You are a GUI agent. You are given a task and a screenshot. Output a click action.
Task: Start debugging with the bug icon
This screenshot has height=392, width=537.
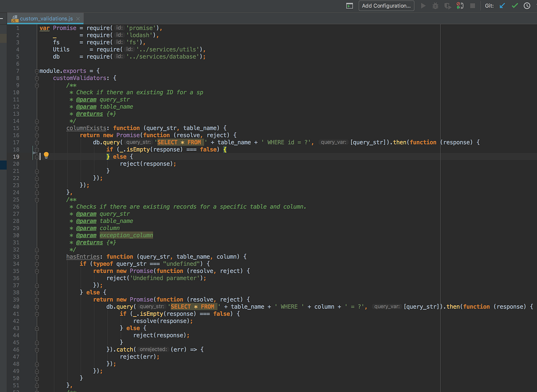coord(435,6)
